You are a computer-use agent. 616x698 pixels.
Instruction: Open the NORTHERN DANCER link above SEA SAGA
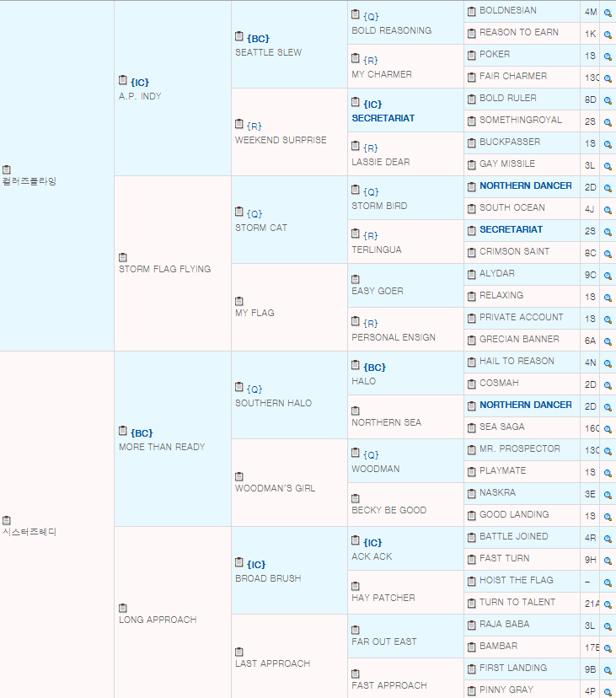click(526, 405)
